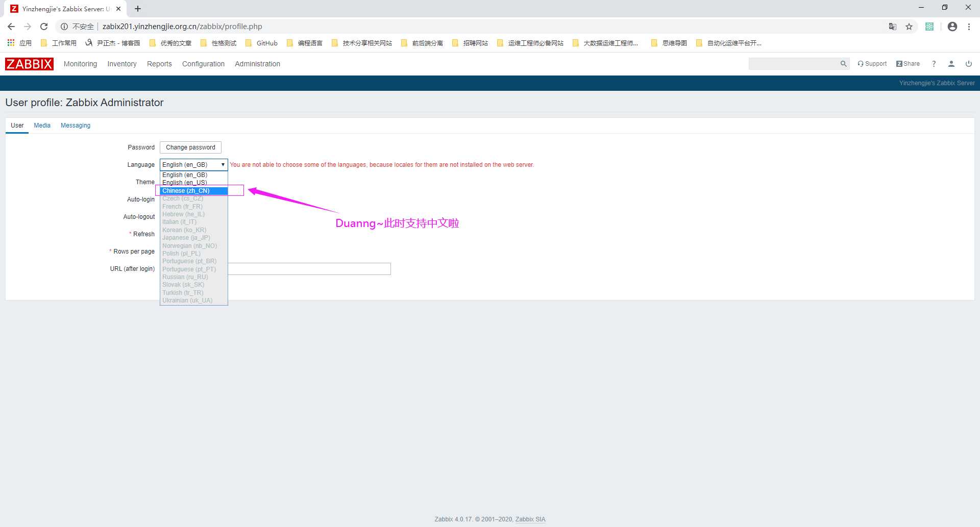
Task: Click the search magnifier icon
Action: [x=843, y=64]
